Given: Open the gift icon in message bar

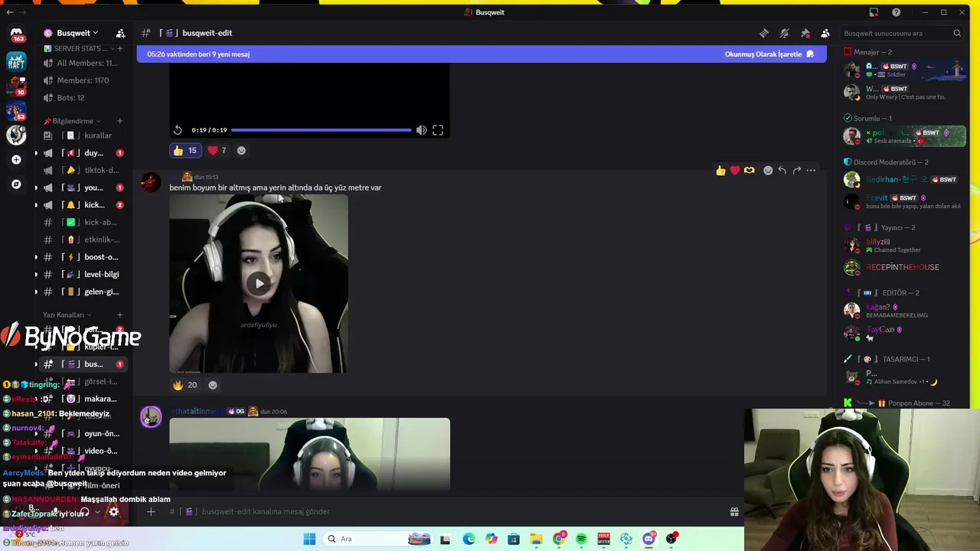Looking at the screenshot, I should point(734,511).
